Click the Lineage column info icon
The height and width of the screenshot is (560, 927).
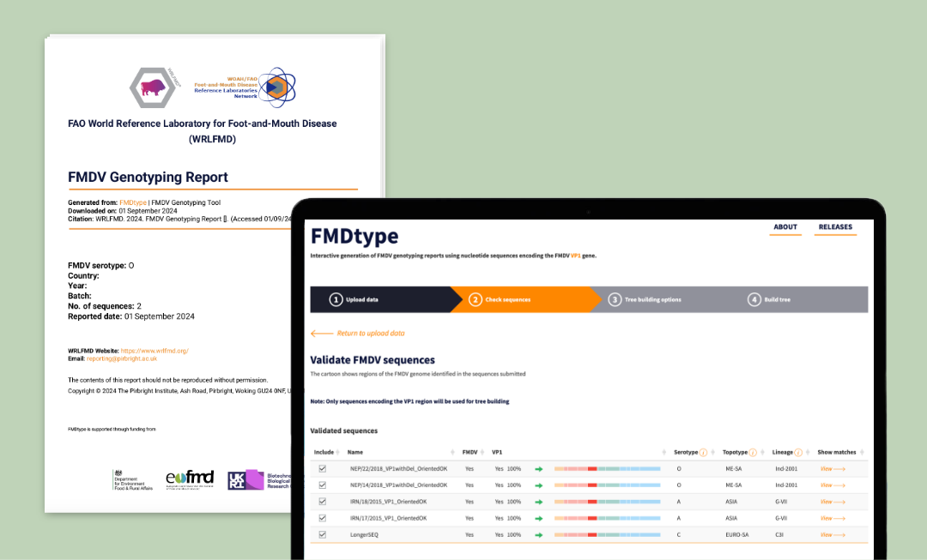click(x=798, y=453)
